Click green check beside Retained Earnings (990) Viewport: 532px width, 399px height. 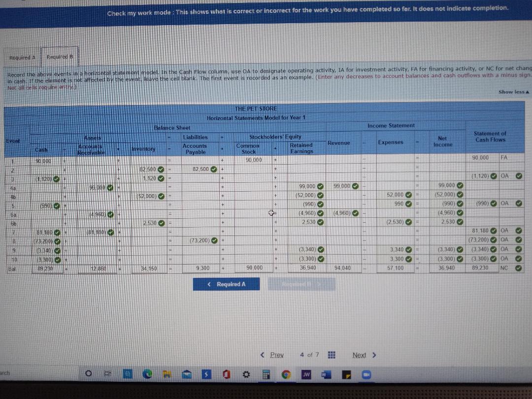(320, 204)
